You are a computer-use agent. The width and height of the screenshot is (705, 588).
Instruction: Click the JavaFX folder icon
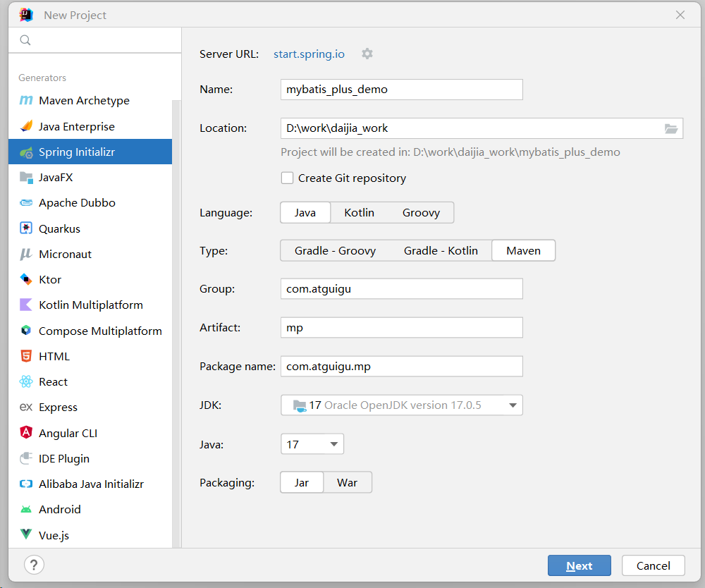(x=26, y=178)
